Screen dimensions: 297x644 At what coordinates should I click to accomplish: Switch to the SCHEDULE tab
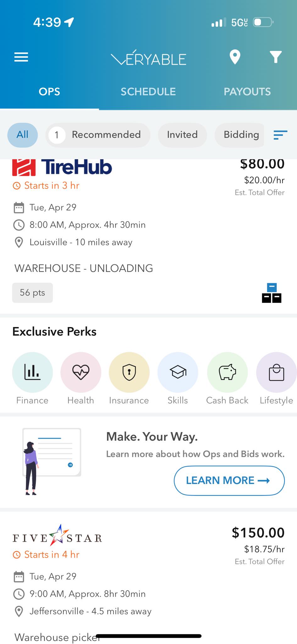(x=148, y=92)
